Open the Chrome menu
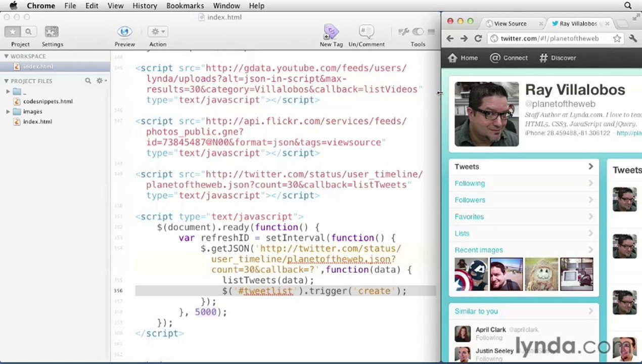Viewport: 642px width, 364px height. [41, 6]
